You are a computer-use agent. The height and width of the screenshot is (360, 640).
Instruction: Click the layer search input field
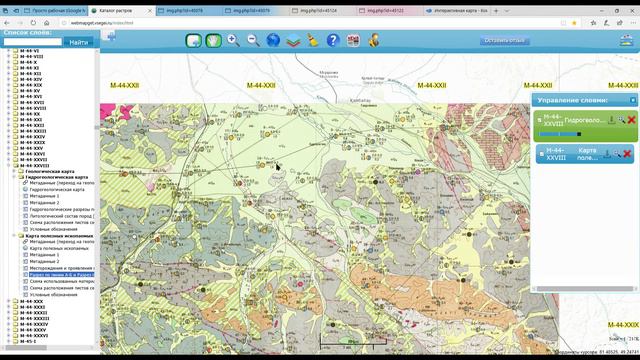coord(33,42)
